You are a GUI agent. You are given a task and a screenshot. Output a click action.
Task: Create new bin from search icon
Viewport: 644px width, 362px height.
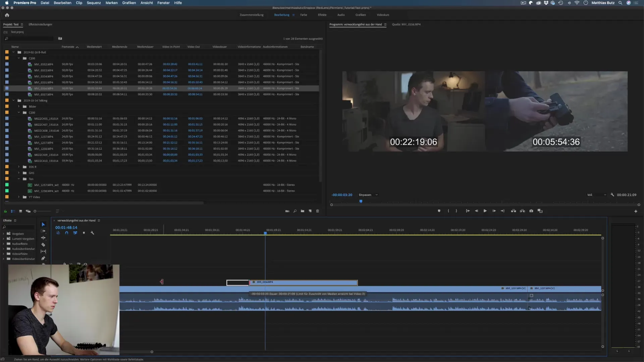coord(60,39)
